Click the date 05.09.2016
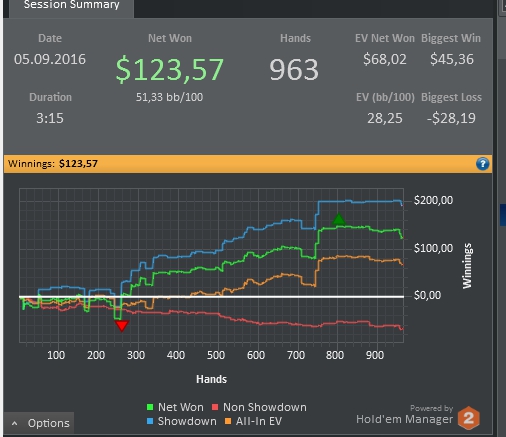 (x=50, y=59)
